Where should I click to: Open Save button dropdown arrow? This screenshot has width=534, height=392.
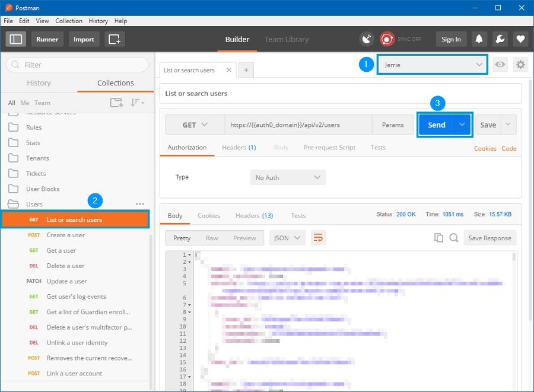tap(508, 125)
